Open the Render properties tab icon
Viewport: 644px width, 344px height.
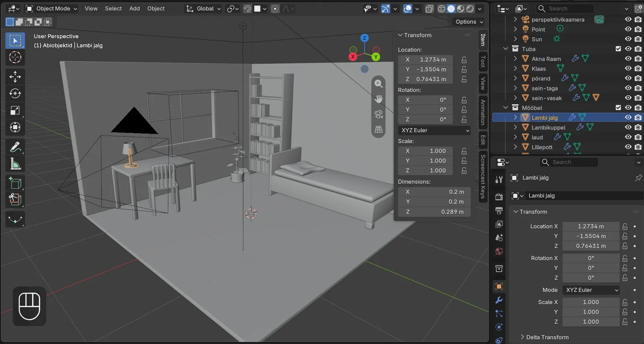point(499,197)
